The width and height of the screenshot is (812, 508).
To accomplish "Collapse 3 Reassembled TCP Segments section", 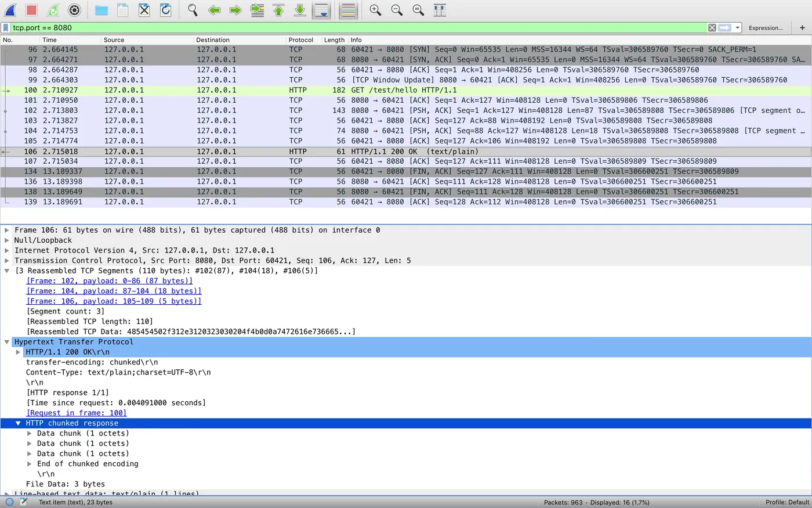I will tap(7, 271).
